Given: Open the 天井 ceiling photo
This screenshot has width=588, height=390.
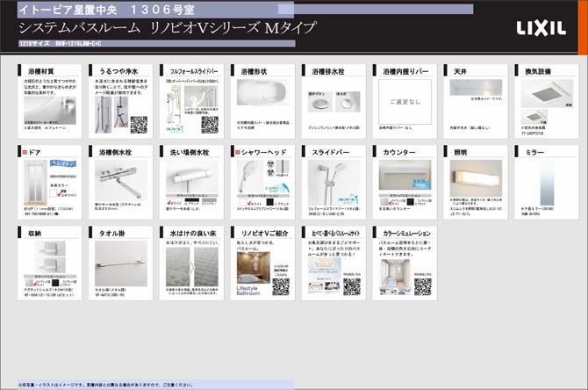Looking at the screenshot, I should point(476,88).
